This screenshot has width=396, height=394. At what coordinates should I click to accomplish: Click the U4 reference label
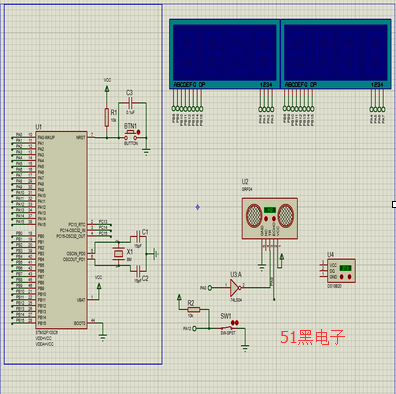(x=330, y=255)
